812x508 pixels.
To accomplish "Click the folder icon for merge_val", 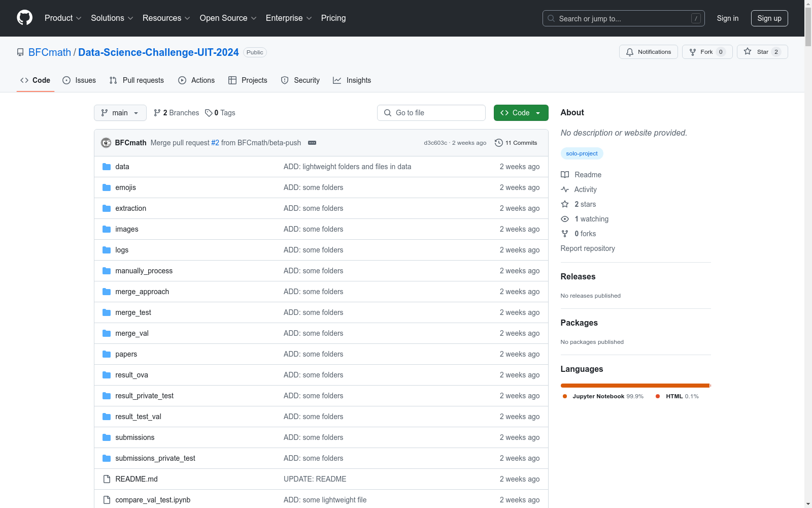I will pos(107,333).
